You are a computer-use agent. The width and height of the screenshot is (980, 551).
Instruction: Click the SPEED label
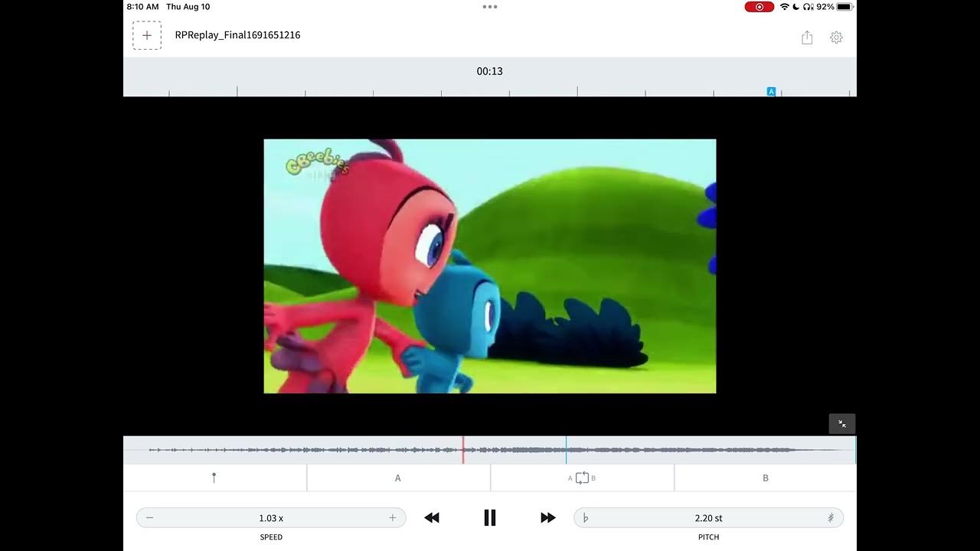coord(271,537)
